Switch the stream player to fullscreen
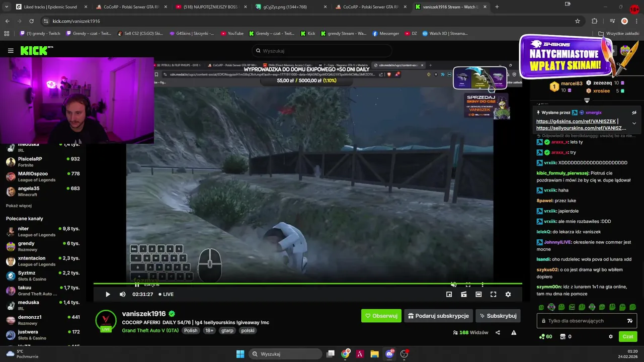The image size is (644, 362). 493,294
